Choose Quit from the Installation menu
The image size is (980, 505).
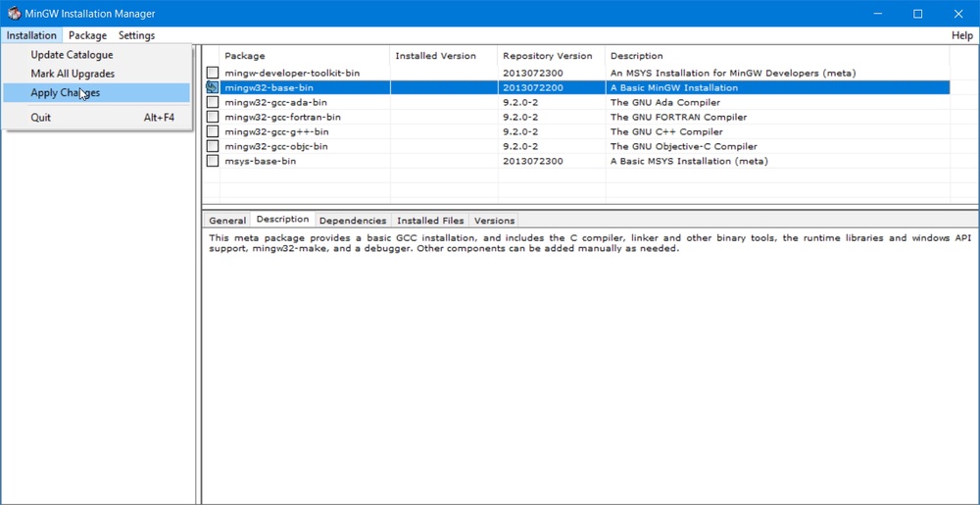pyautogui.click(x=97, y=118)
